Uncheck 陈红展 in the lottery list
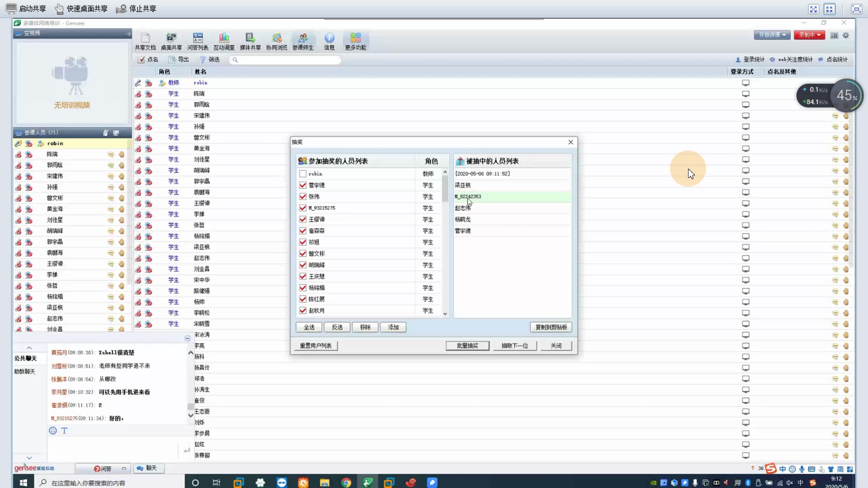The height and width of the screenshot is (488, 868). [x=303, y=299]
